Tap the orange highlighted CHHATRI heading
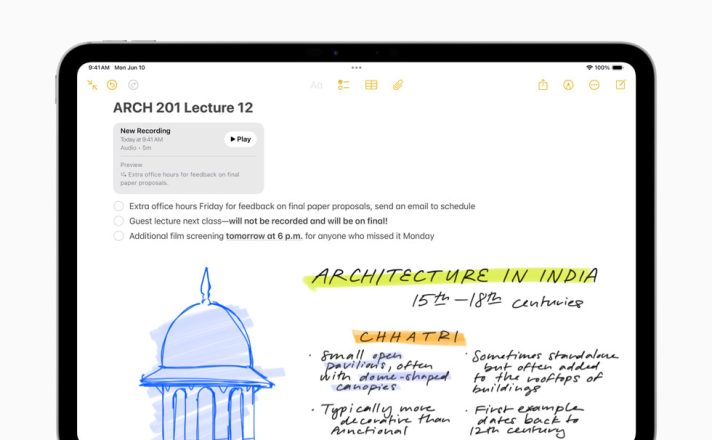712x440 pixels. click(409, 337)
